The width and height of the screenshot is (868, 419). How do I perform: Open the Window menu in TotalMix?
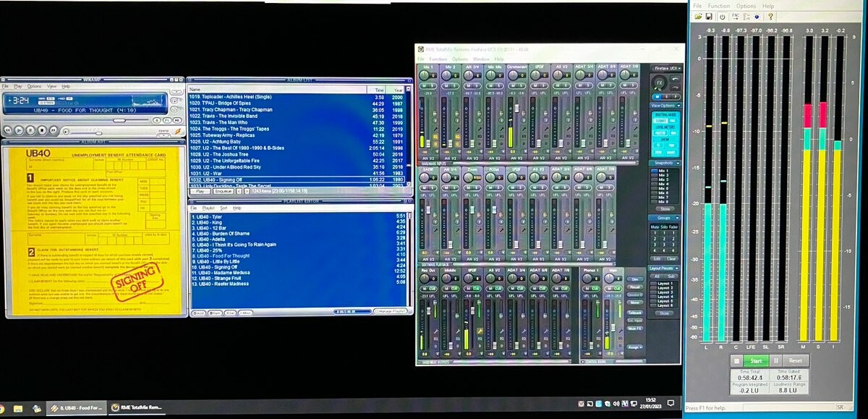pos(481,59)
